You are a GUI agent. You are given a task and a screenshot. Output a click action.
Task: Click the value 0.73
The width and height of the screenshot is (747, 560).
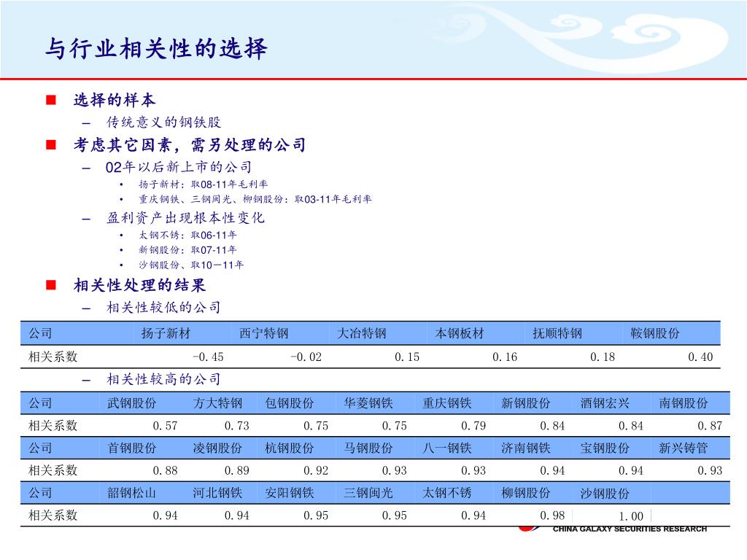237,426
